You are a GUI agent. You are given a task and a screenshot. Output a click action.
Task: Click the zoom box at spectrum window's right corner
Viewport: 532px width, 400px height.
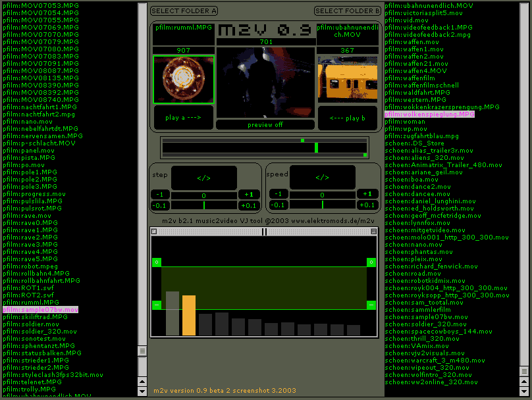[374, 232]
